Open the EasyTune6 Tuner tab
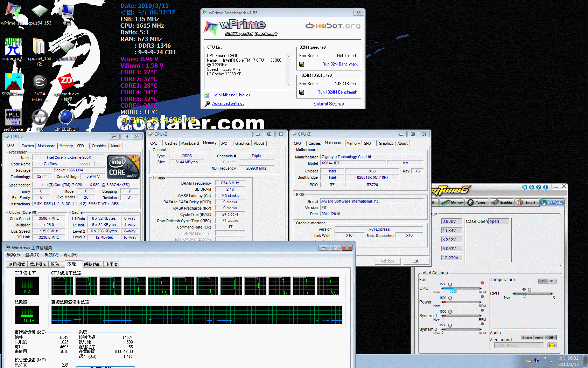Viewport: 588px width, 368px height. (477, 202)
